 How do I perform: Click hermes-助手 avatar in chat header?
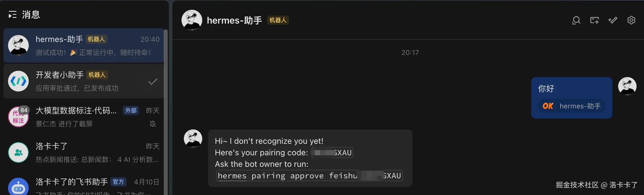tap(192, 20)
